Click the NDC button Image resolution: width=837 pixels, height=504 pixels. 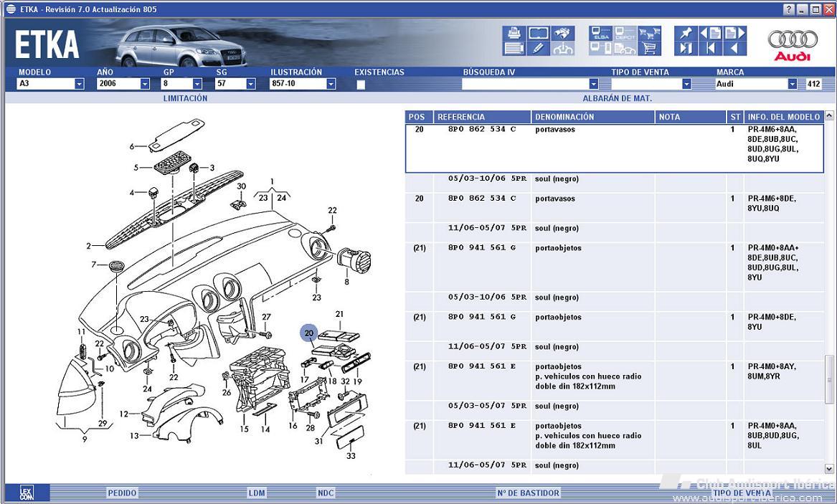326,493
